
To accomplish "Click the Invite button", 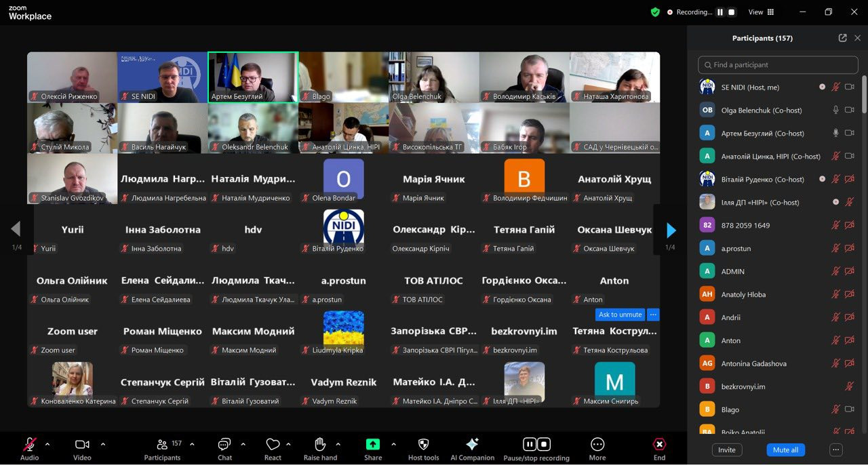I will (x=726, y=450).
